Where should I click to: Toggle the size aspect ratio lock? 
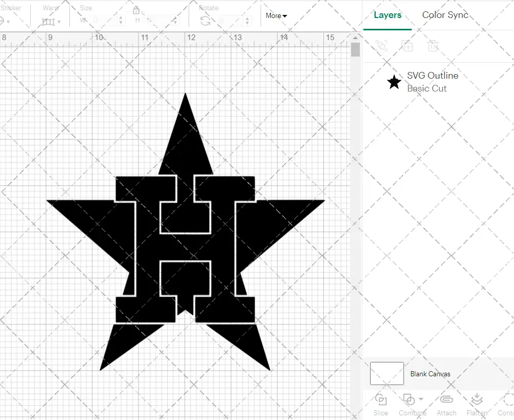136,10
